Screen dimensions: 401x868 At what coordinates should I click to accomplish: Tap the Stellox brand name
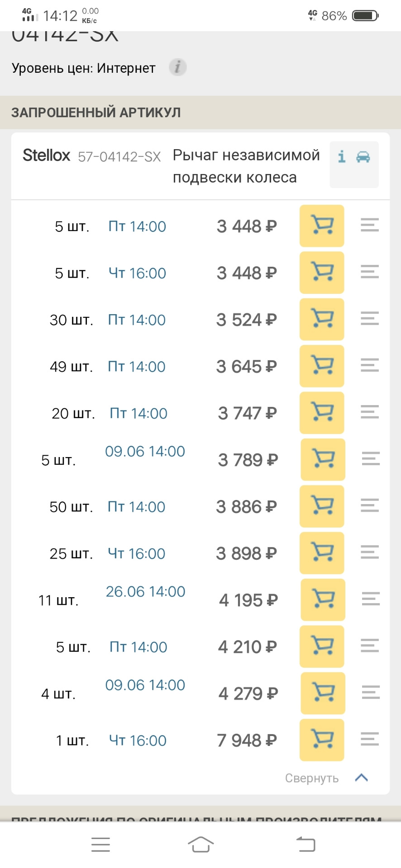46,156
